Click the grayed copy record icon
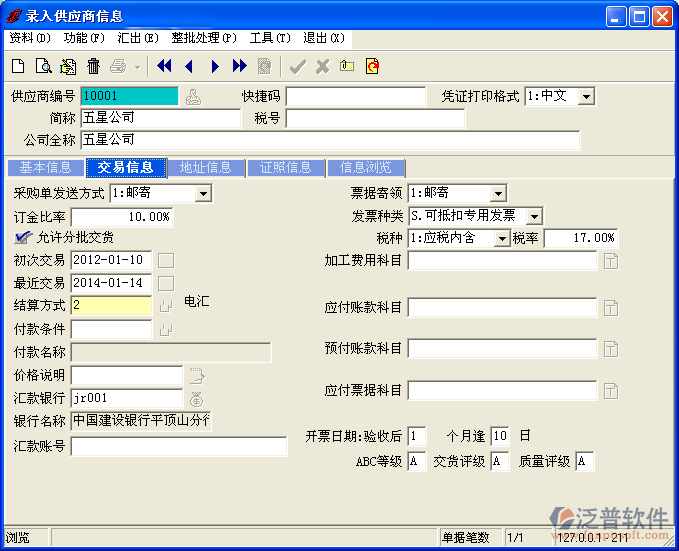 coord(265,66)
